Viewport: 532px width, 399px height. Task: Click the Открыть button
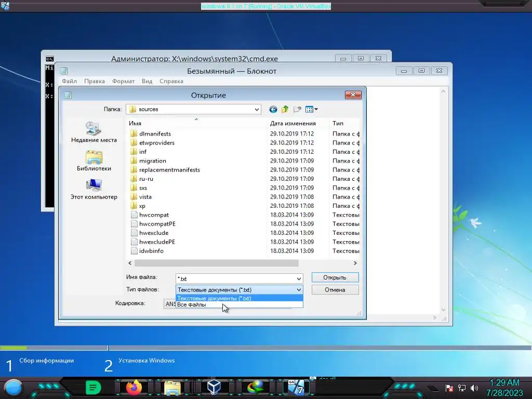335,277
